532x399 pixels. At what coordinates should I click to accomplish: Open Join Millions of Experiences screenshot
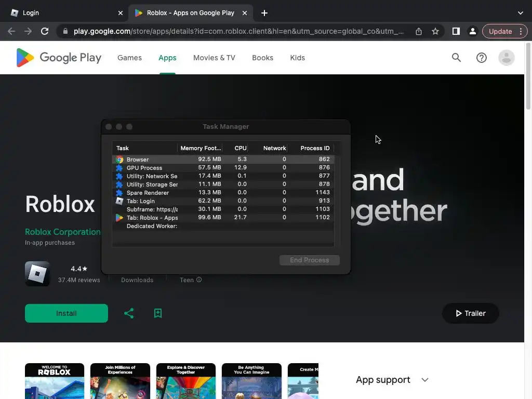pyautogui.click(x=120, y=381)
